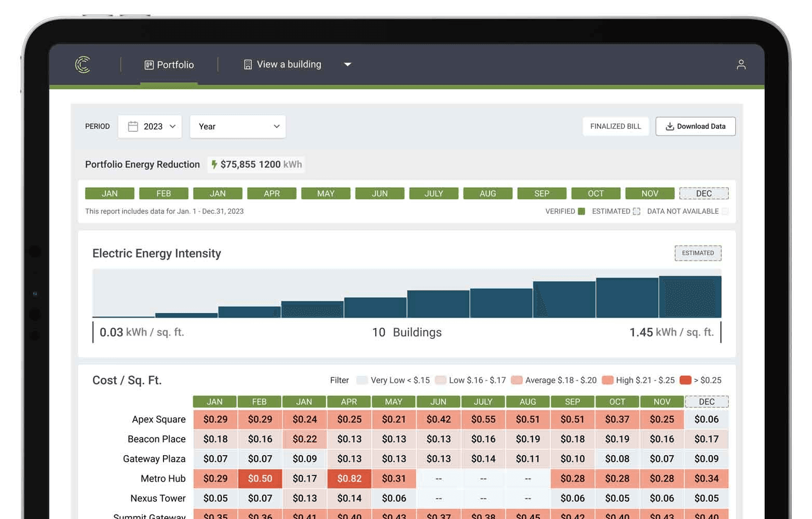Open the View a building dropdown arrow
Screen dimensions: 812x519
(348, 64)
